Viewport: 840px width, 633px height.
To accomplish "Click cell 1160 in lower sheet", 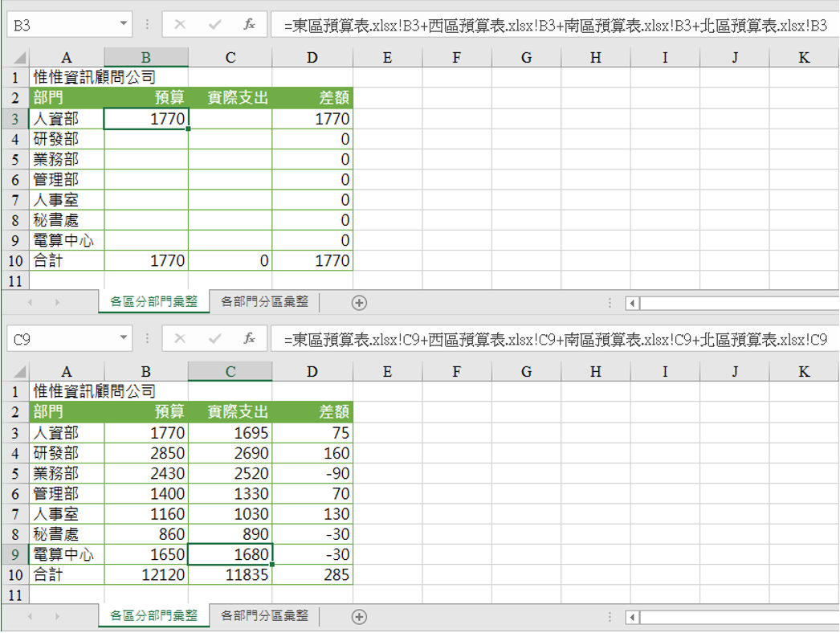I will [146, 514].
